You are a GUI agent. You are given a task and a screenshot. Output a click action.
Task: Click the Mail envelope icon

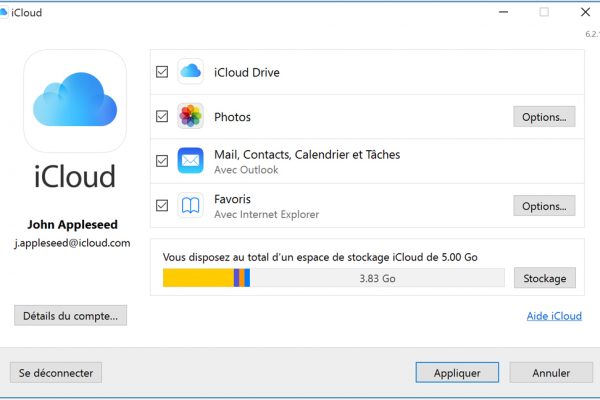click(x=191, y=161)
